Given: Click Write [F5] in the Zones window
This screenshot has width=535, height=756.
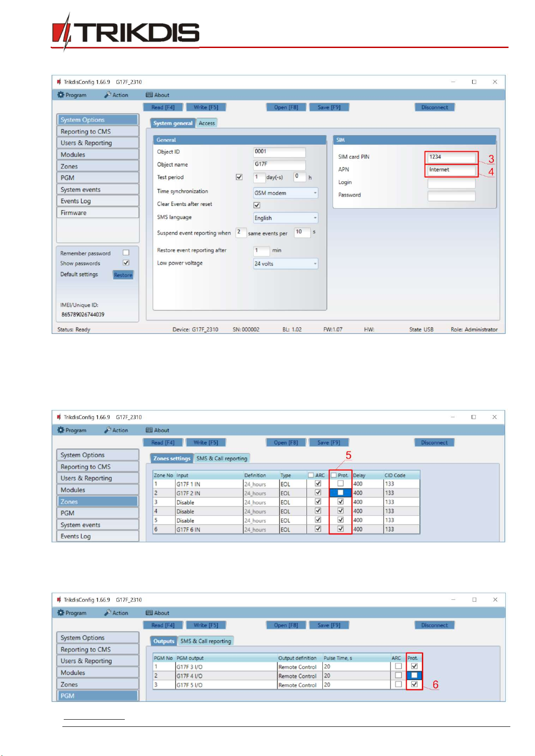Looking at the screenshot, I should [206, 442].
